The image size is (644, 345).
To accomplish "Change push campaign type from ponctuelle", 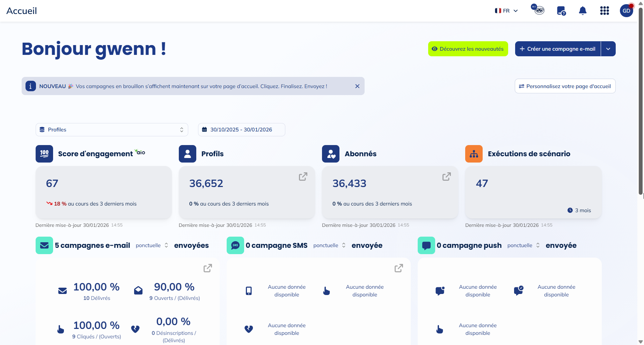I will click(523, 245).
